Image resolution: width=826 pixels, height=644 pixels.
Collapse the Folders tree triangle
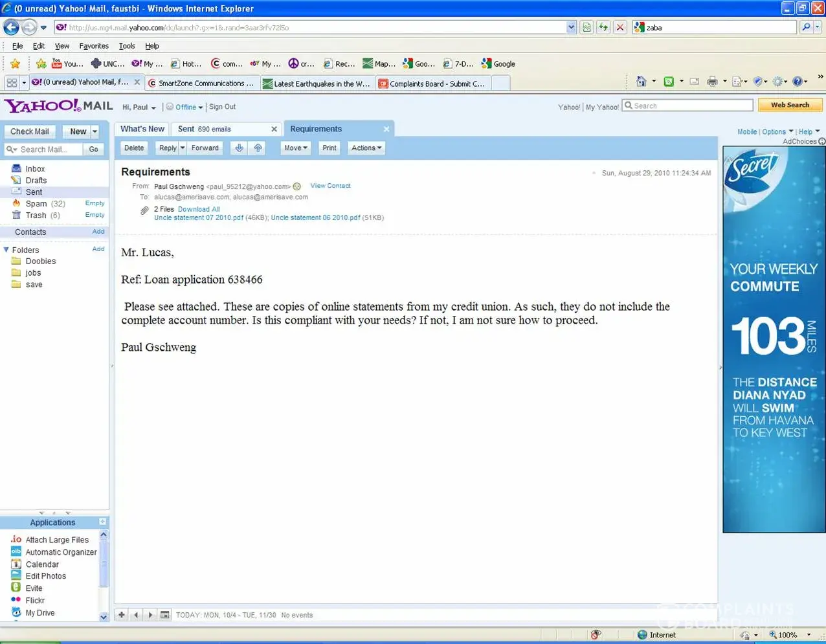[x=6, y=250]
